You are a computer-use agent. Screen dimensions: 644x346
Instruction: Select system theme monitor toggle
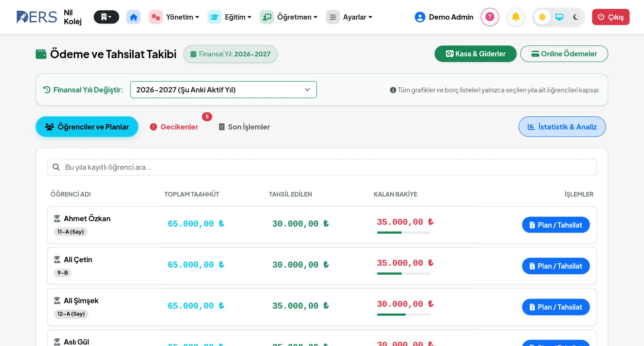click(x=559, y=17)
